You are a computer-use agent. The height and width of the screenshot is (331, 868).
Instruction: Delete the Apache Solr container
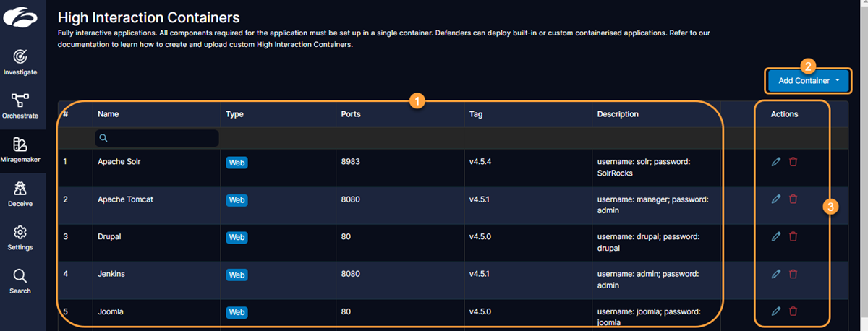[793, 162]
